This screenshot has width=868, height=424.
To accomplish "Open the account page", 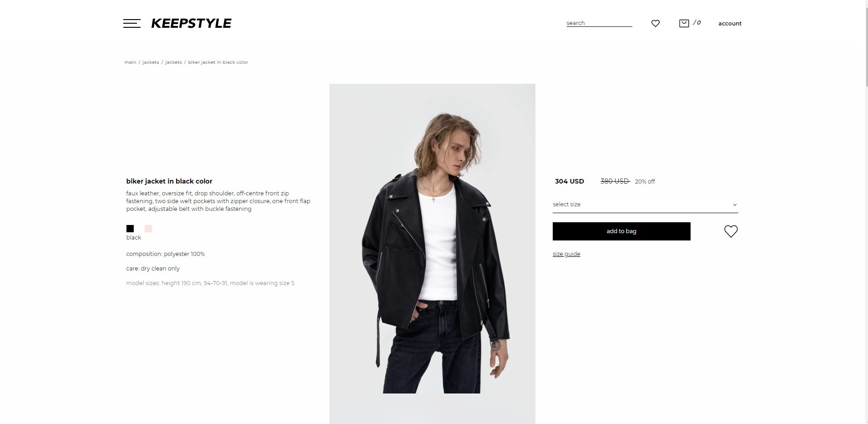I will [730, 24].
